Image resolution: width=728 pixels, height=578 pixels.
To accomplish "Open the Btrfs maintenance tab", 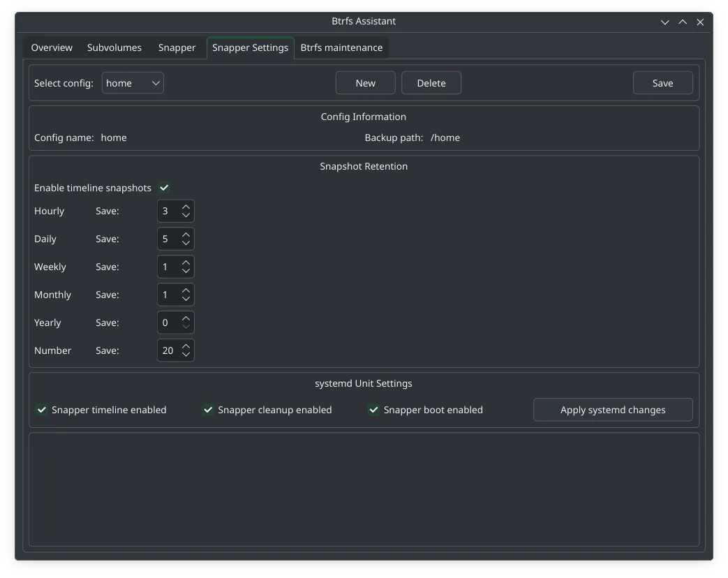I will 341,48.
